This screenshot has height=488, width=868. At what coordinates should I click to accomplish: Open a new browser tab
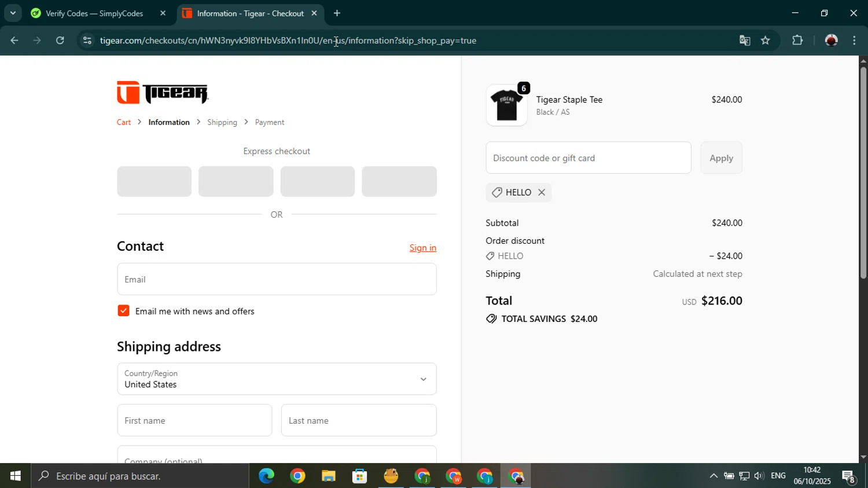coord(337,13)
